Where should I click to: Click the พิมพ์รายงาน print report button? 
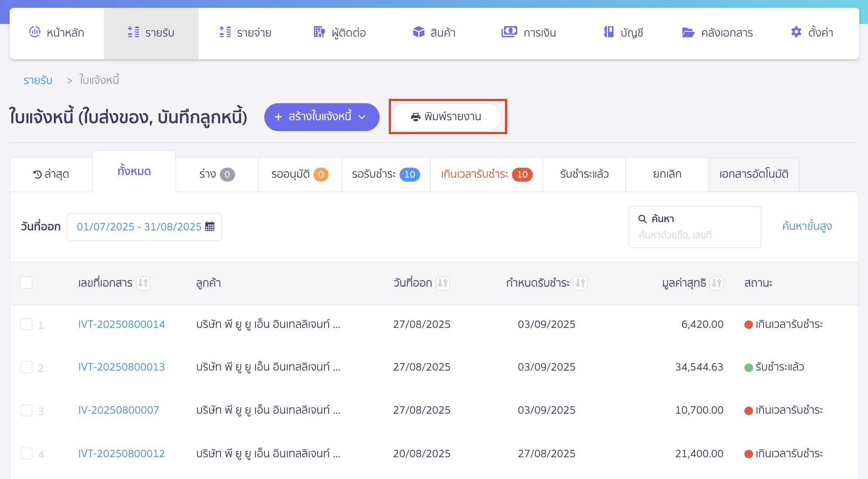pyautogui.click(x=447, y=117)
